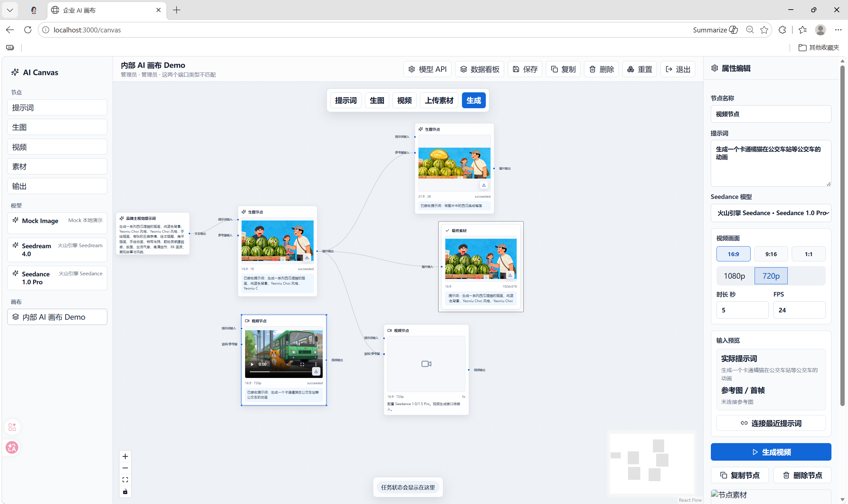Select 1080p resolution

pyautogui.click(x=734, y=276)
